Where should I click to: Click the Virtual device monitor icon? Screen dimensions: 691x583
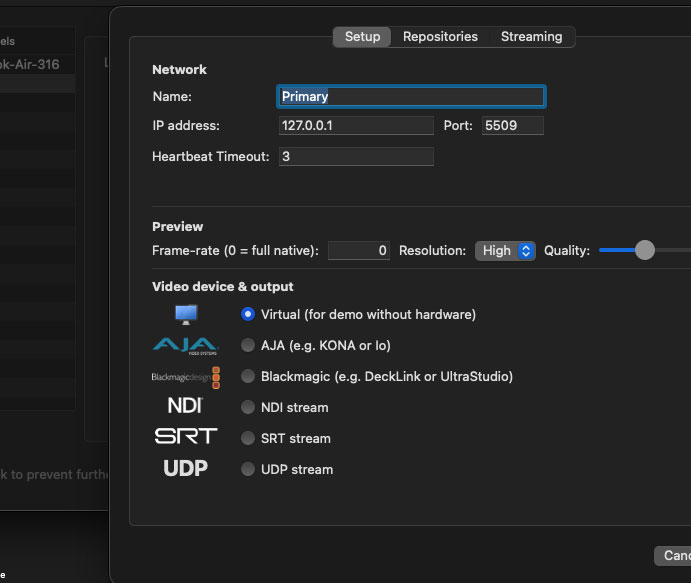186,314
